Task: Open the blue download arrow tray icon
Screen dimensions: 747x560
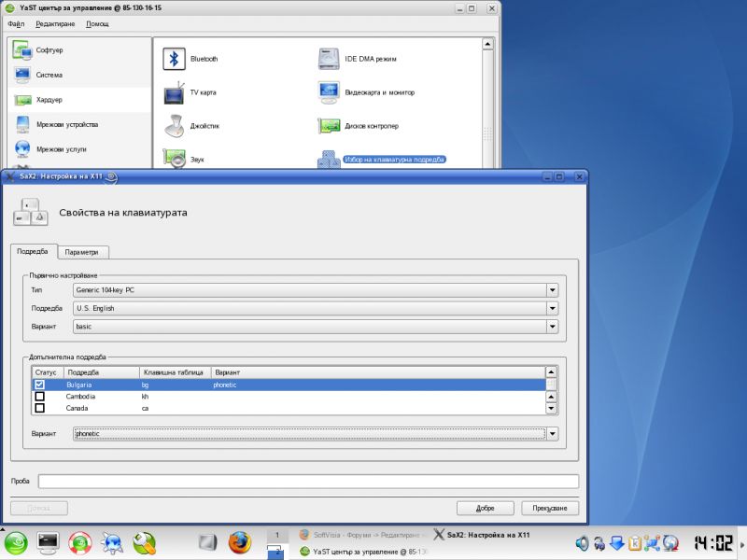Action: coord(617,543)
